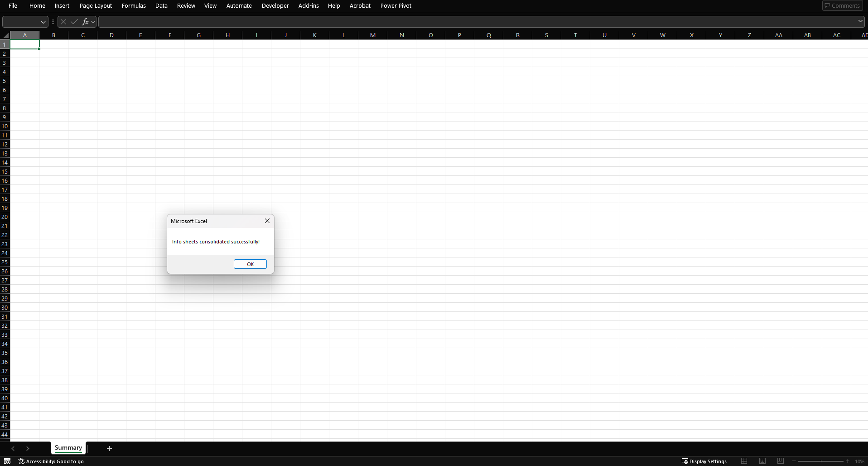This screenshot has width=868, height=466.
Task: Open the File menu
Action: (13, 5)
